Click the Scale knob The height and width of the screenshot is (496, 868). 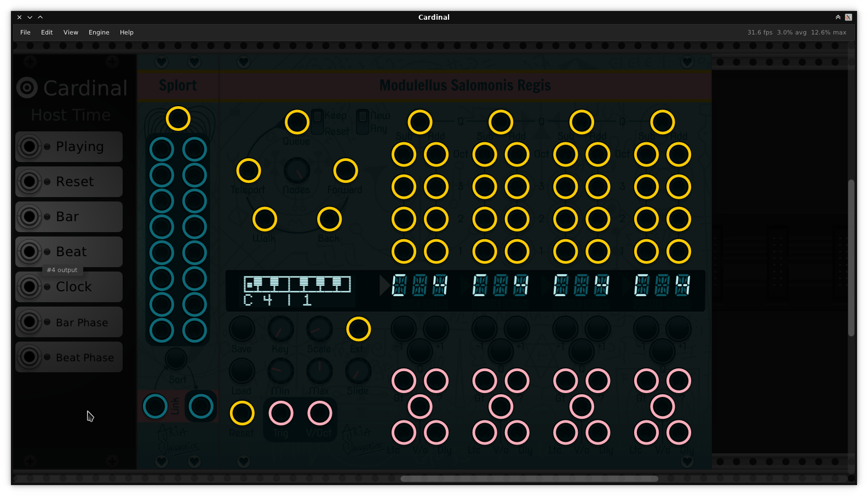(319, 329)
